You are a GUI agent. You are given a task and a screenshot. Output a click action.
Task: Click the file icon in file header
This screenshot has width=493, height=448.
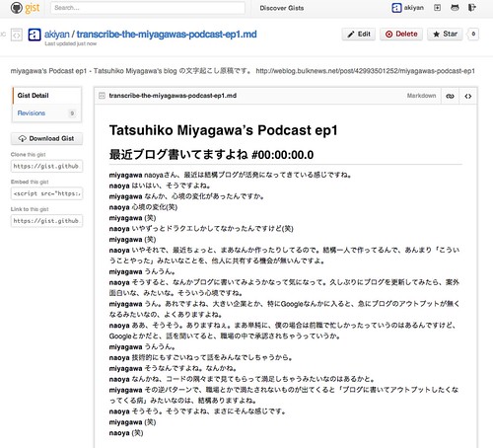click(102, 96)
